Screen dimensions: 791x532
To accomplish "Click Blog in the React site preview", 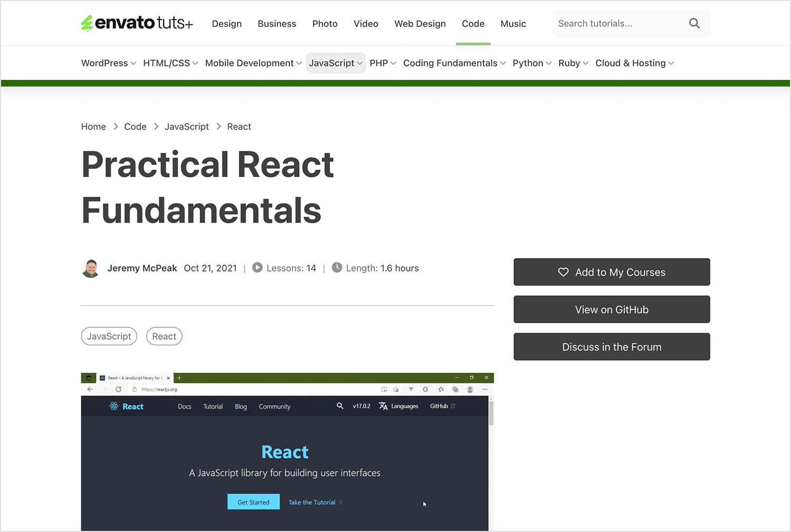I will tap(241, 407).
